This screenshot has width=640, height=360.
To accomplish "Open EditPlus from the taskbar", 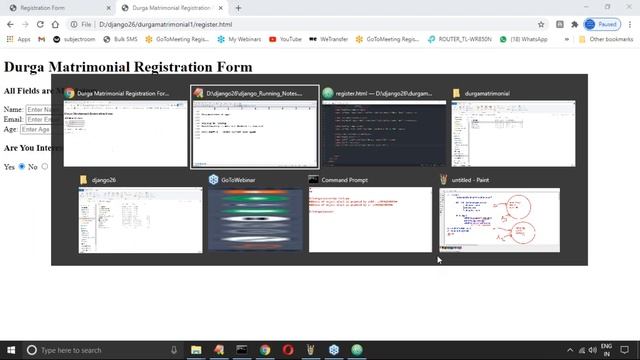I will 219,350.
